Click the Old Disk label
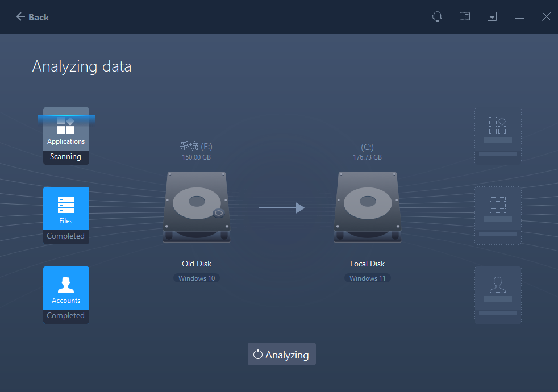Image resolution: width=558 pixels, height=392 pixels. click(x=197, y=264)
